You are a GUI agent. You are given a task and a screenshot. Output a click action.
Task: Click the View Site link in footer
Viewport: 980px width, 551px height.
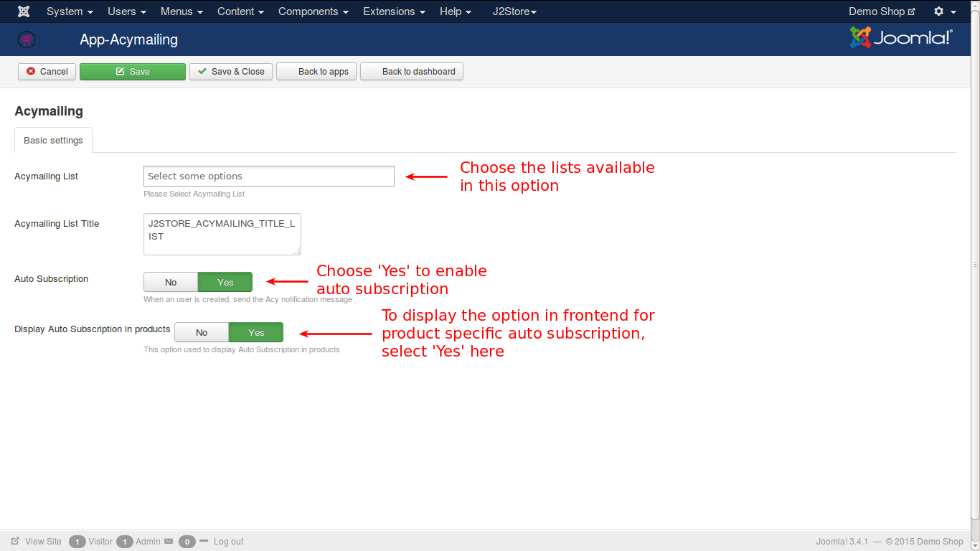point(43,542)
